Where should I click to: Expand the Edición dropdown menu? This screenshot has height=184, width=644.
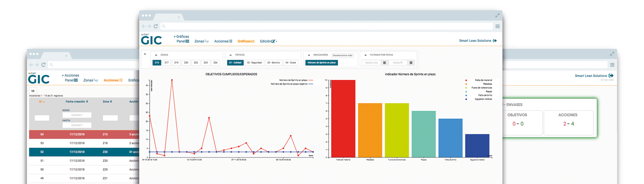click(x=268, y=41)
